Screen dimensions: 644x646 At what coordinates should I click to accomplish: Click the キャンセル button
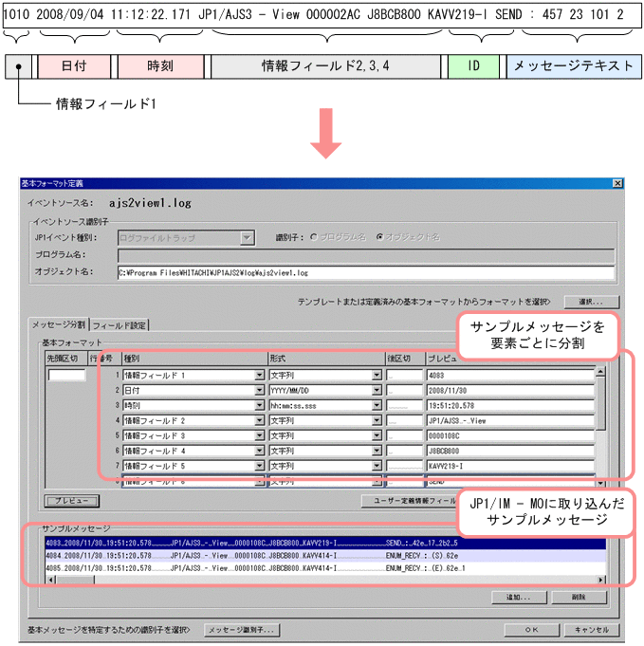[591, 630]
